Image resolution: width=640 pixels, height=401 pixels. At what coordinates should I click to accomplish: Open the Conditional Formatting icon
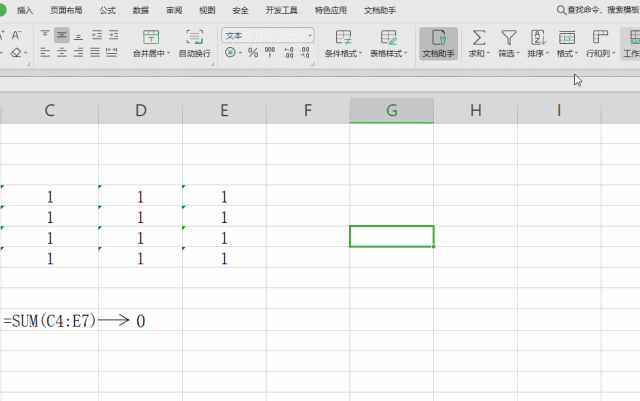coord(343,38)
